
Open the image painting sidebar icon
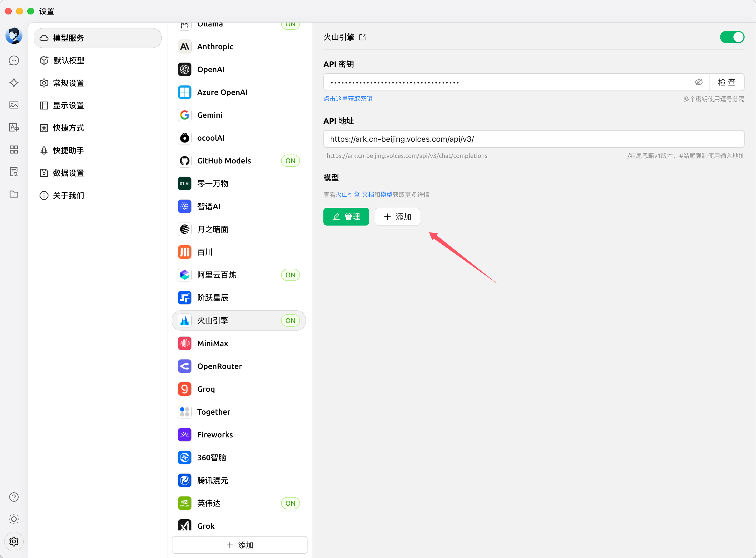[x=14, y=105]
